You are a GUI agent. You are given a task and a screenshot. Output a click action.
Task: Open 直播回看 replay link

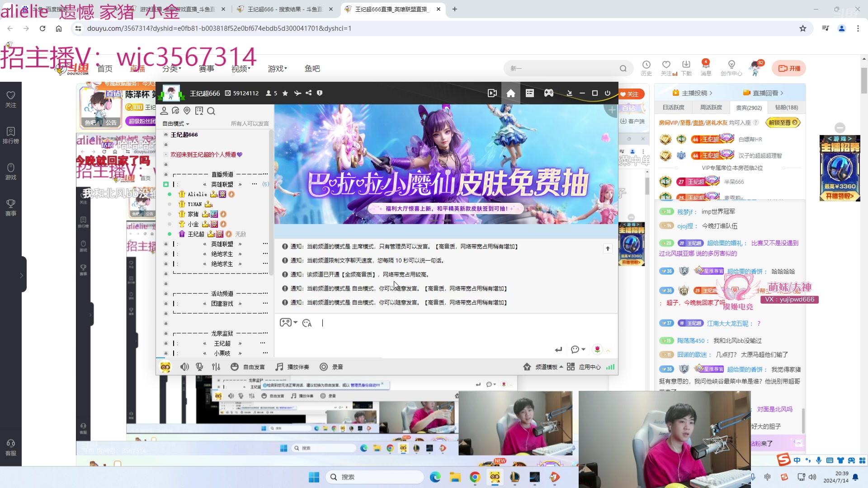click(763, 93)
